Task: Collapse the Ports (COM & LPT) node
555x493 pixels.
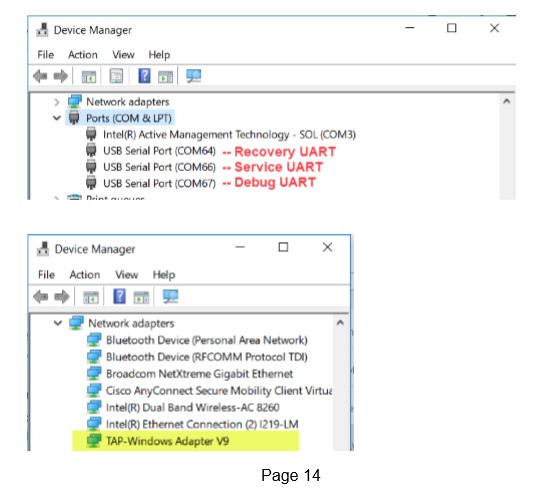Action: point(57,118)
